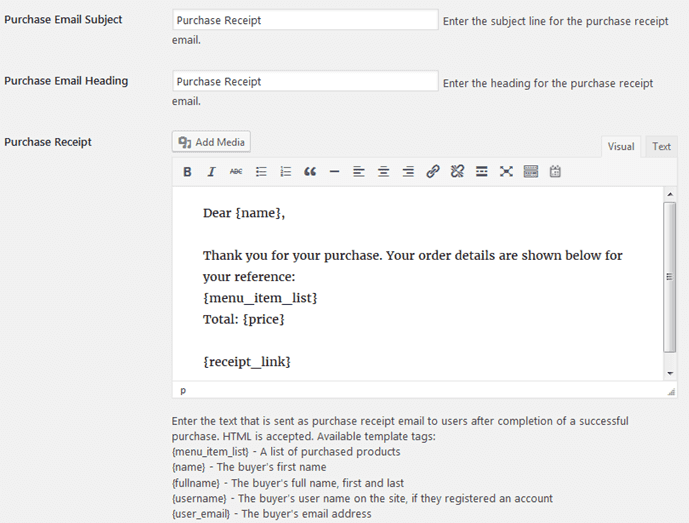Click the Purchase Email Subject field
689x523 pixels.
pyautogui.click(x=304, y=20)
